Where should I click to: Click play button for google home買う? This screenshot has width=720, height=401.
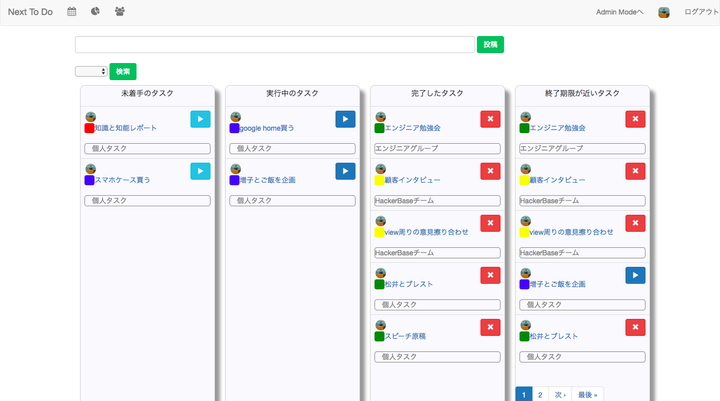click(x=345, y=119)
